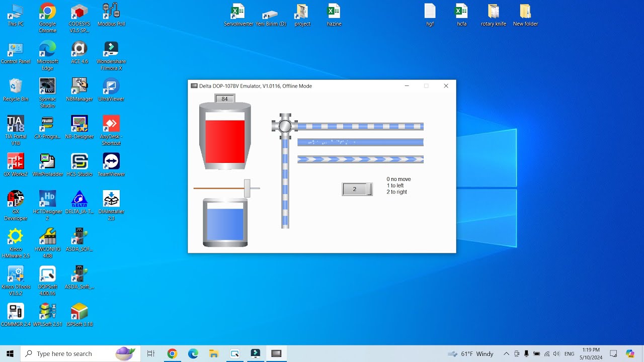Open the HCTDesigner 2 desktop icon
Image resolution: width=644 pixels, height=362 pixels.
click(47, 205)
